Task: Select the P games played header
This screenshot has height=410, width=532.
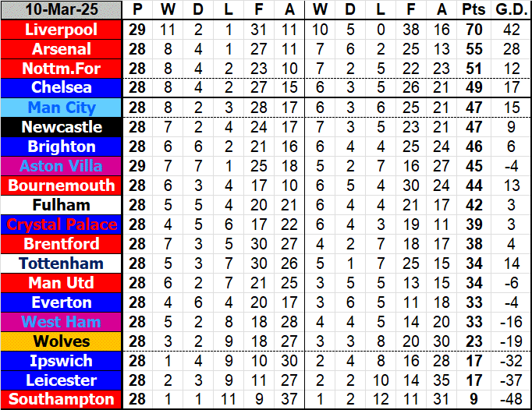Action: point(138,10)
